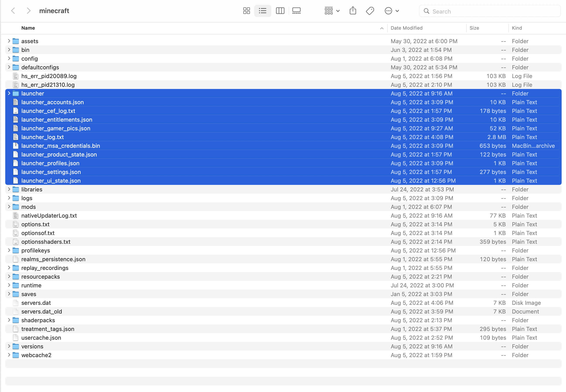Open the Group By dropdown
The height and width of the screenshot is (392, 566).
tap(332, 11)
